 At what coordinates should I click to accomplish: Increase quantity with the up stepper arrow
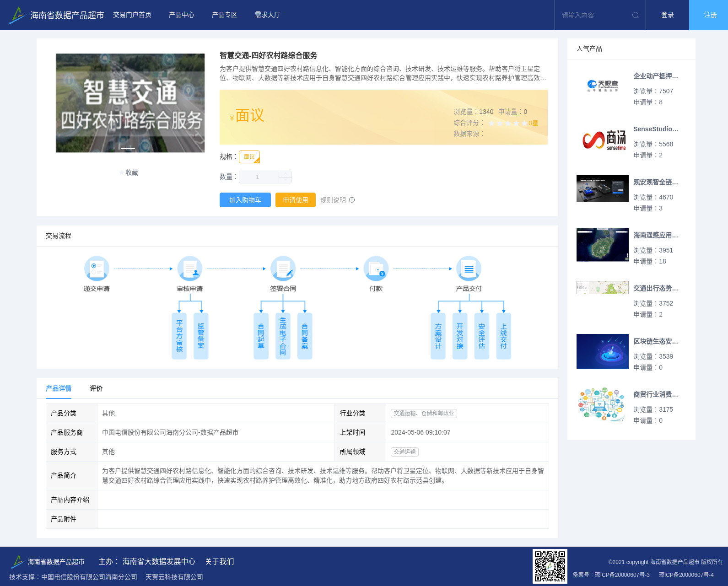click(285, 174)
